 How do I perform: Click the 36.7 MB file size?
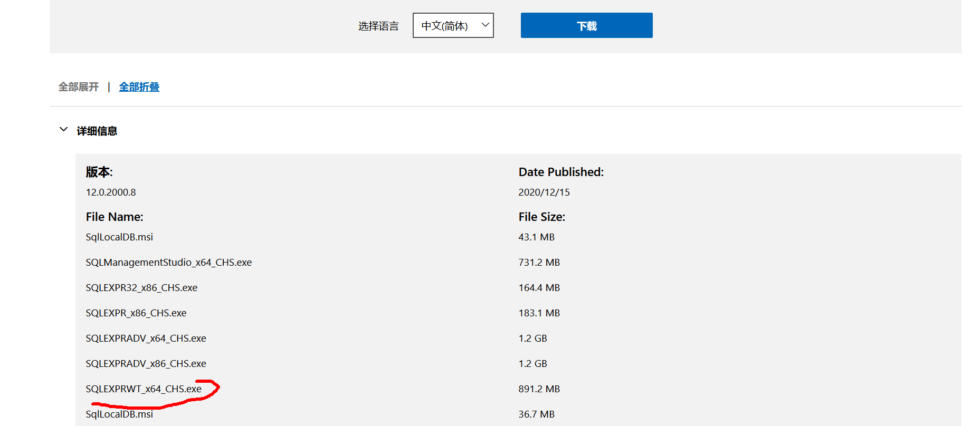pos(536,414)
